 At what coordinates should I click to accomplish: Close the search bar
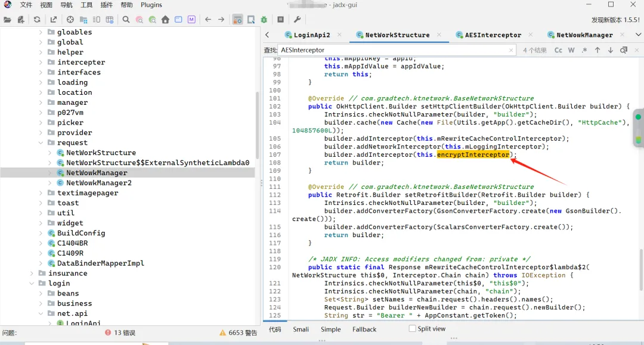pyautogui.click(x=637, y=50)
